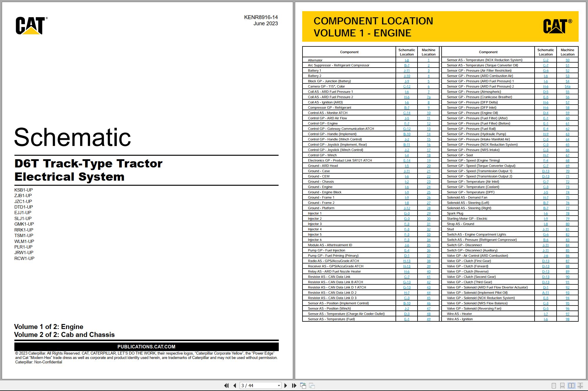Open Ground Platform schematic location J-12

407,208
